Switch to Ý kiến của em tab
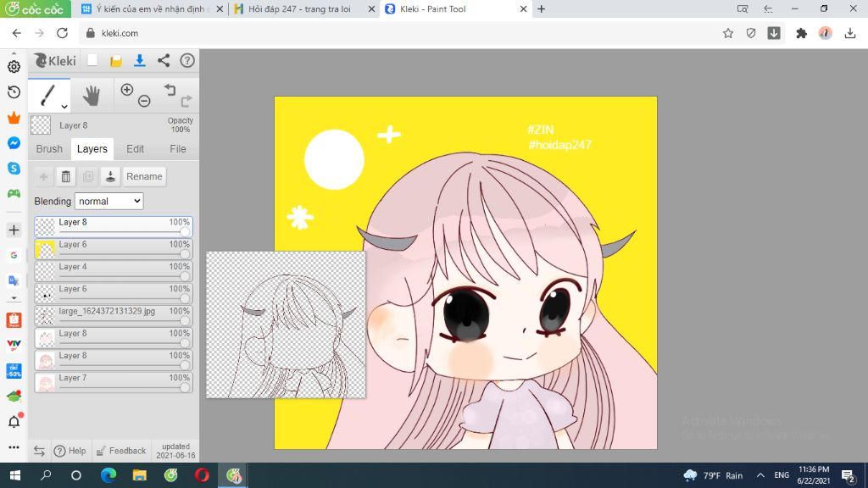Screen dimensions: 868x488 point(152,8)
